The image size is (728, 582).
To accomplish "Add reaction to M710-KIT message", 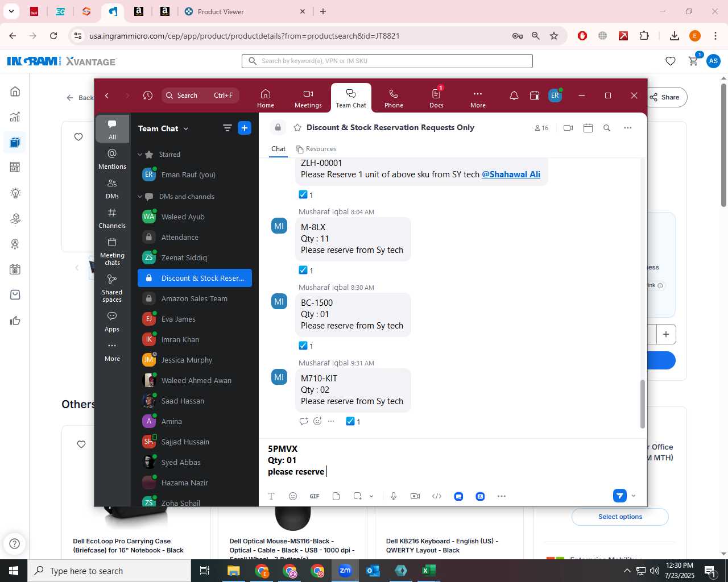I will point(317,422).
